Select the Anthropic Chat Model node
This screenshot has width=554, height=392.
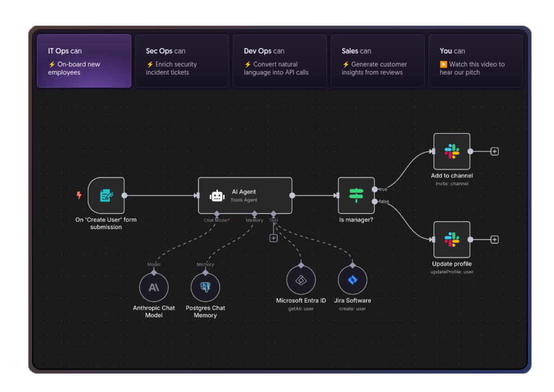tap(154, 287)
